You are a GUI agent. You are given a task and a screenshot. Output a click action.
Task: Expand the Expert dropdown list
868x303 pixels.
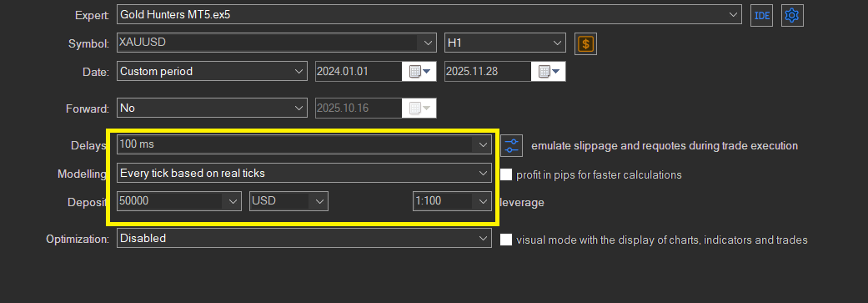tap(429, 14)
